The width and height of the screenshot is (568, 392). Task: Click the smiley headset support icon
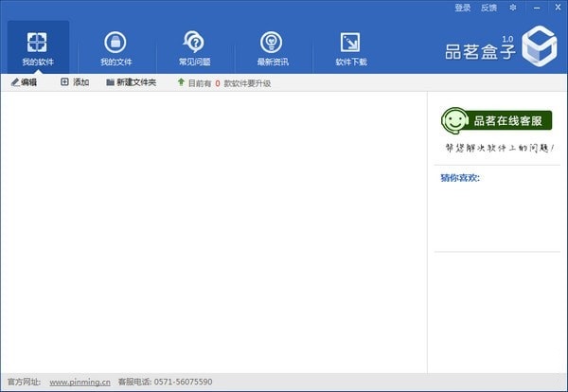(454, 120)
